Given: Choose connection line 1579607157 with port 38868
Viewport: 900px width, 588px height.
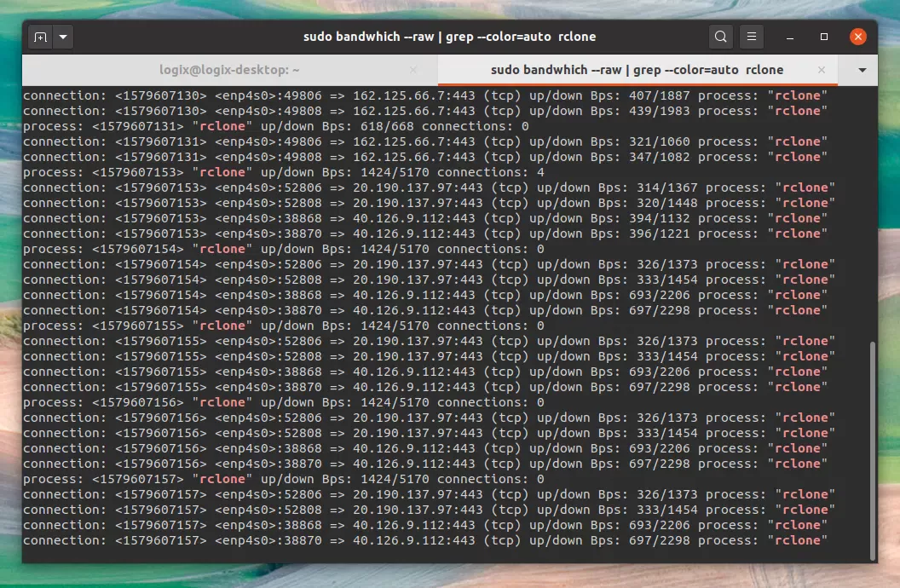Looking at the screenshot, I should (x=425, y=526).
